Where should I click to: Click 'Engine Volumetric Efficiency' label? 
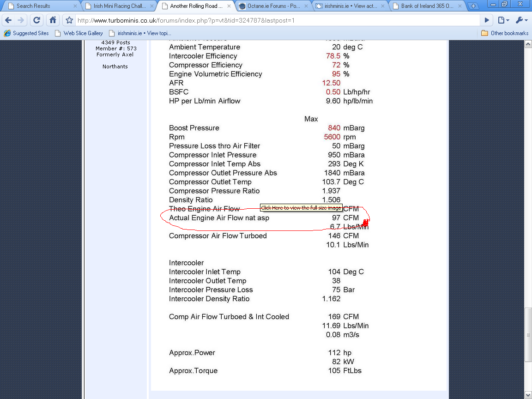pyautogui.click(x=216, y=74)
